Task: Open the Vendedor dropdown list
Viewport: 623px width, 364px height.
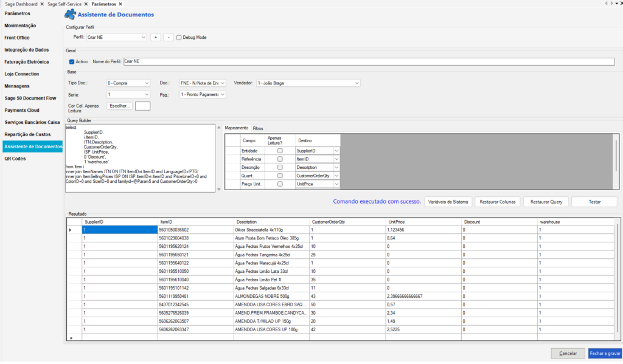Action: (357, 83)
